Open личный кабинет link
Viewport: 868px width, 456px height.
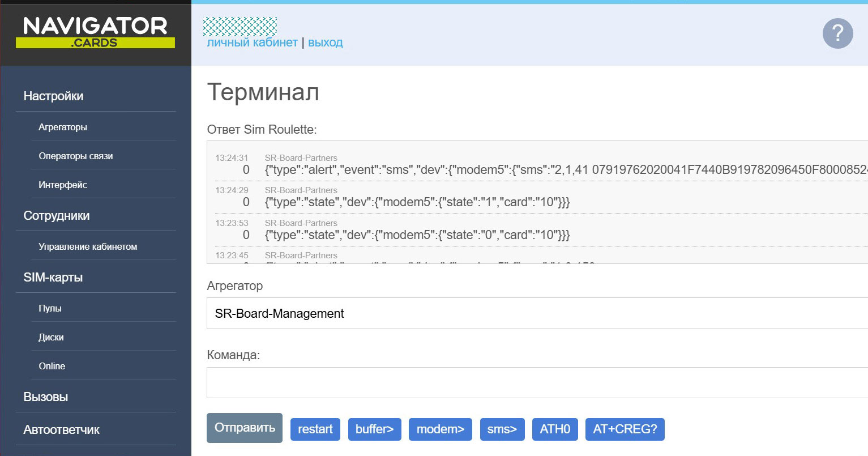[252, 42]
